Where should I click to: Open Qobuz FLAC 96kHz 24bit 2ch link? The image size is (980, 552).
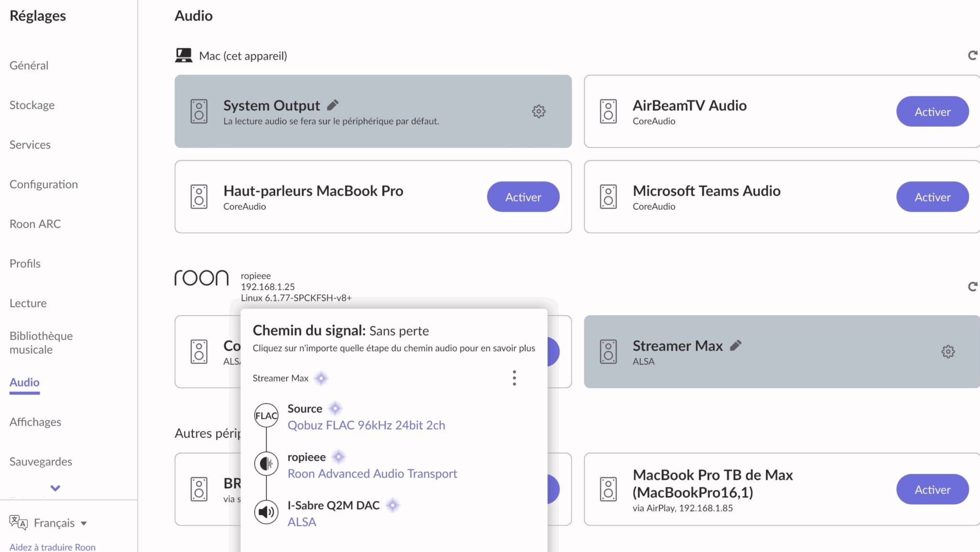[x=366, y=425]
